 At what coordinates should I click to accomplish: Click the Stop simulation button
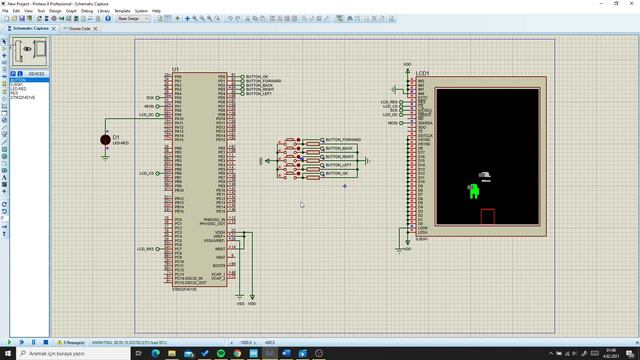coord(46,342)
